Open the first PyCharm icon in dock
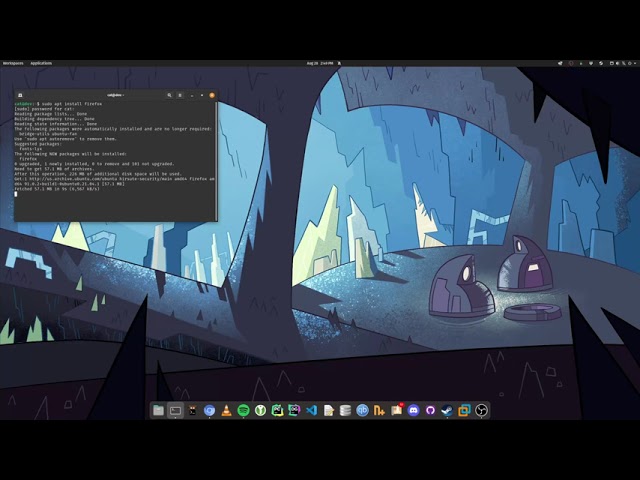Viewport: 640px width, 480px height. 277,410
